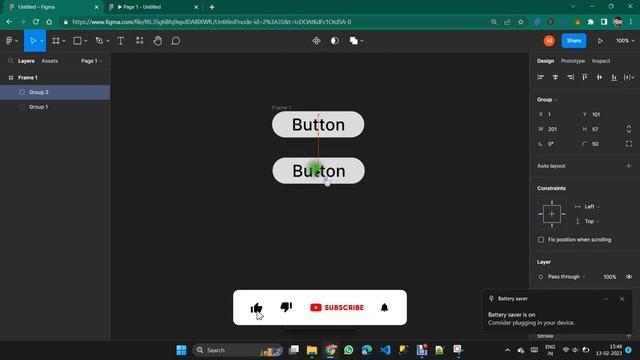The image size is (640, 360).
Task: Enable Fix position when scrolling
Action: click(541, 240)
